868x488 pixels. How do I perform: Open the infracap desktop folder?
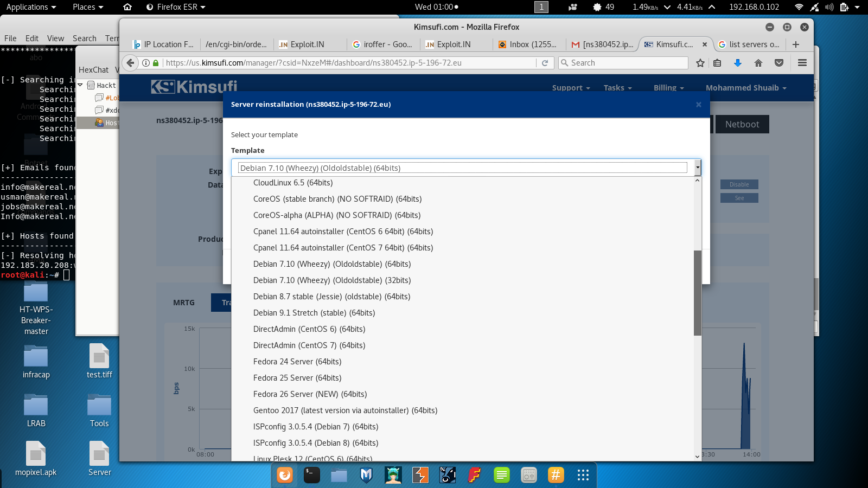pos(36,362)
